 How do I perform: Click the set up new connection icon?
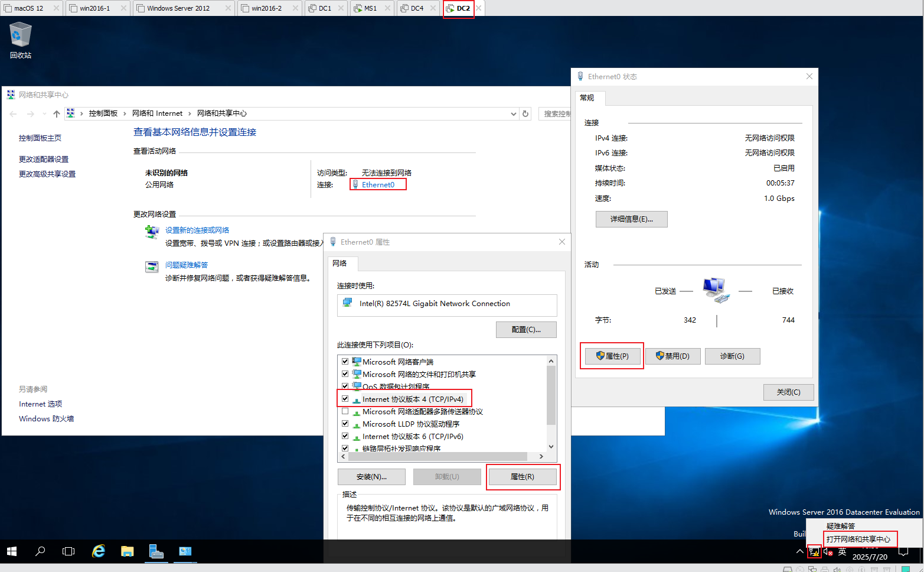coord(152,231)
